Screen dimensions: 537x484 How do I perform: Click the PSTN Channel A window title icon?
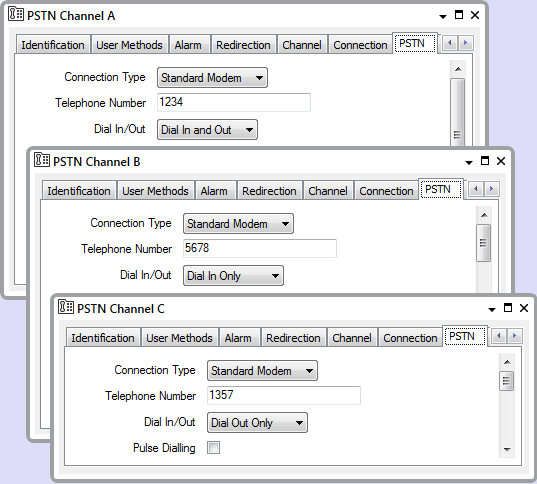click(16, 14)
